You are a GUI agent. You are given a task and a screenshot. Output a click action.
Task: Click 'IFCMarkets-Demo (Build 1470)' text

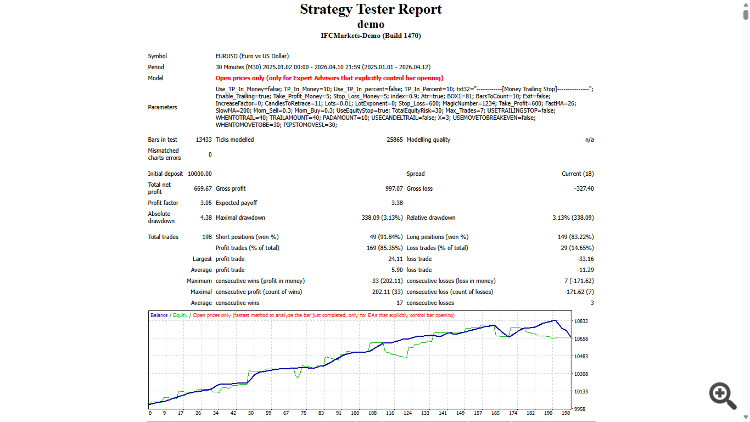(x=371, y=35)
